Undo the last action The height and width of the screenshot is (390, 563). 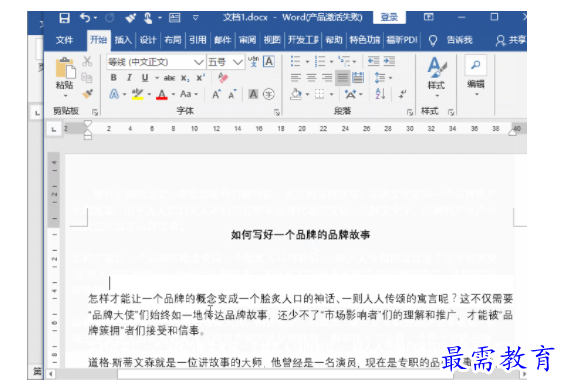(x=85, y=17)
